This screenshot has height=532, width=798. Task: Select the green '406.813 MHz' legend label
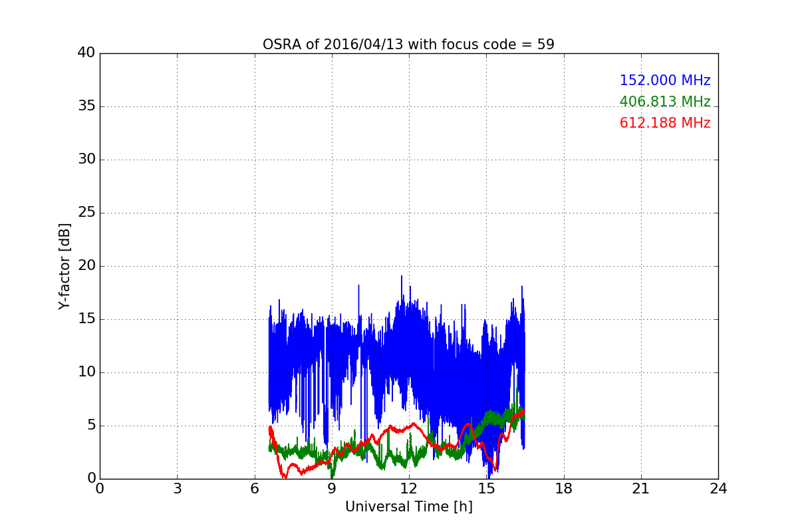coord(665,102)
